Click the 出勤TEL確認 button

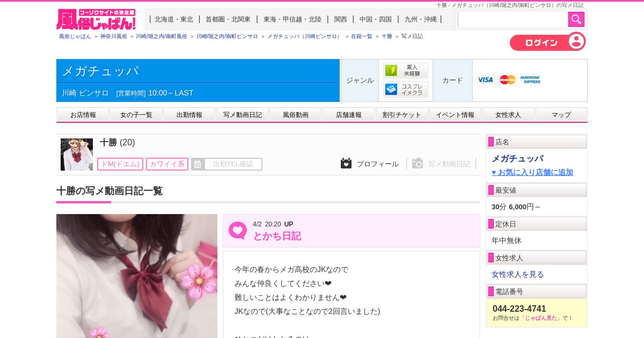[x=226, y=164]
